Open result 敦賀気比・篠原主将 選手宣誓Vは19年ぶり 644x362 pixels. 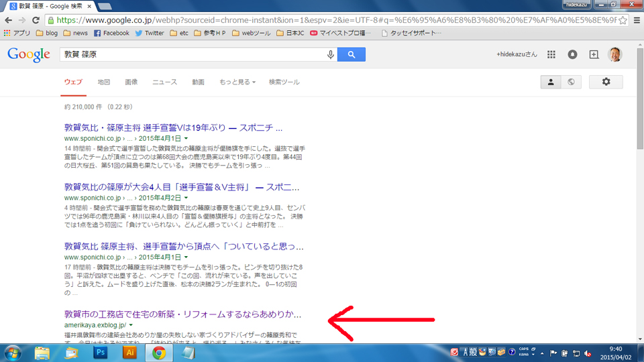tap(173, 128)
